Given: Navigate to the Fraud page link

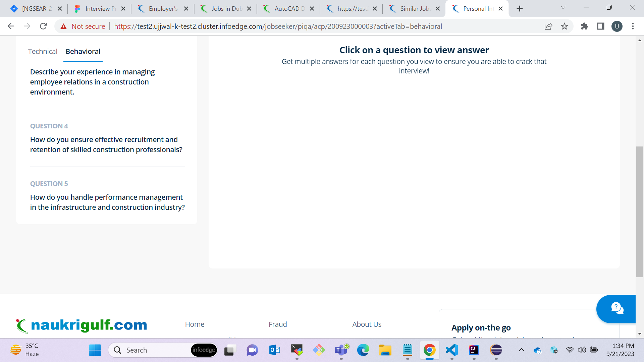Looking at the screenshot, I should click(277, 324).
